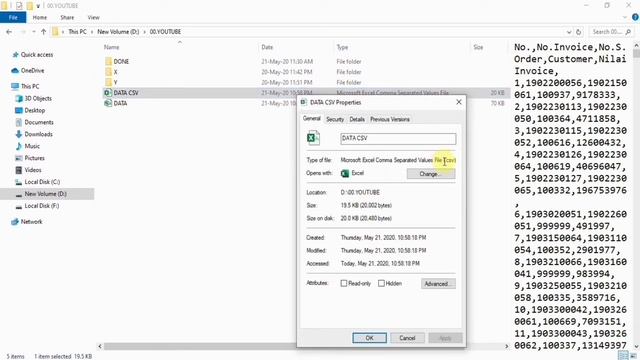Switch to the Security tab
Viewport: 640px width, 360px height.
tap(335, 119)
